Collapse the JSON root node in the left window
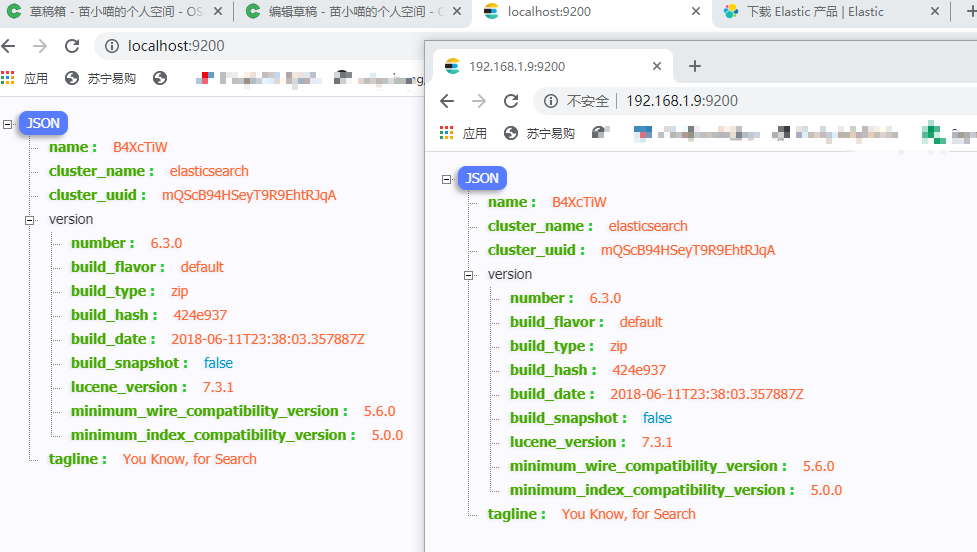Viewport: 977px width, 552px height. point(7,124)
